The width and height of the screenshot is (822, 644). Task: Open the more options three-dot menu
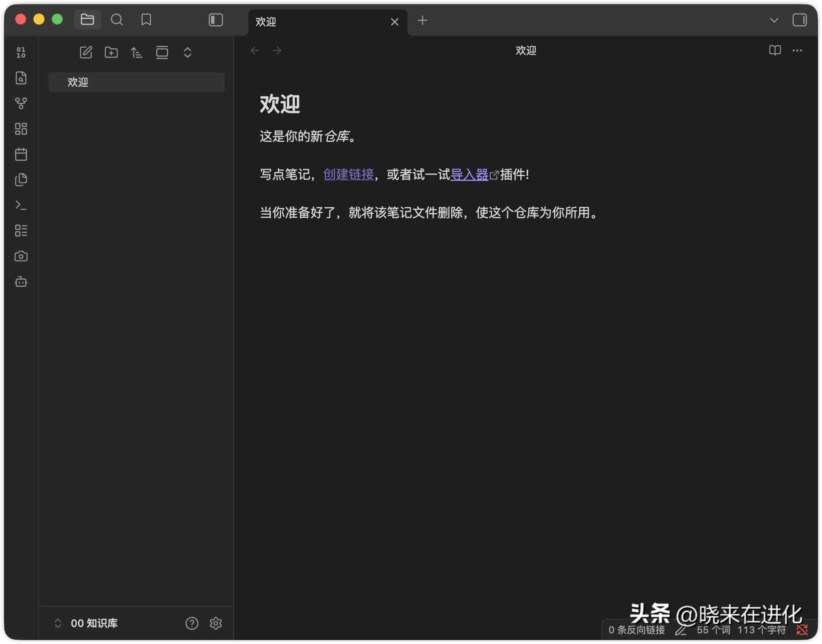coord(797,50)
